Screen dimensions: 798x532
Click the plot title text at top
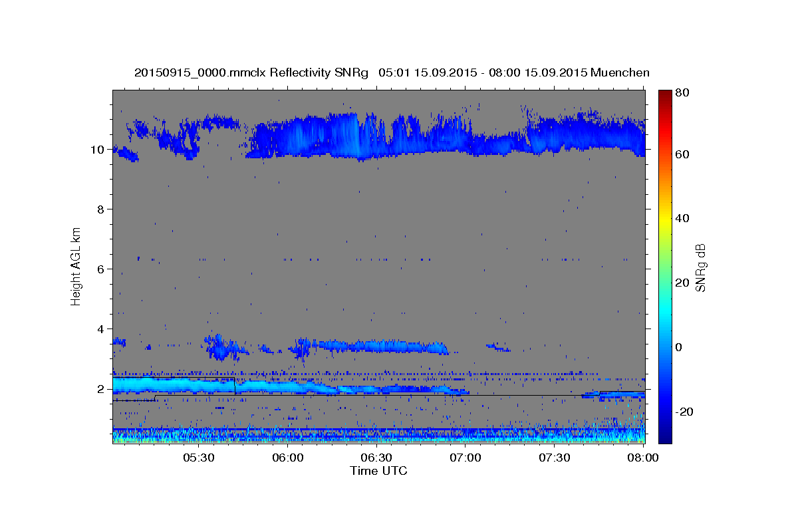point(392,72)
